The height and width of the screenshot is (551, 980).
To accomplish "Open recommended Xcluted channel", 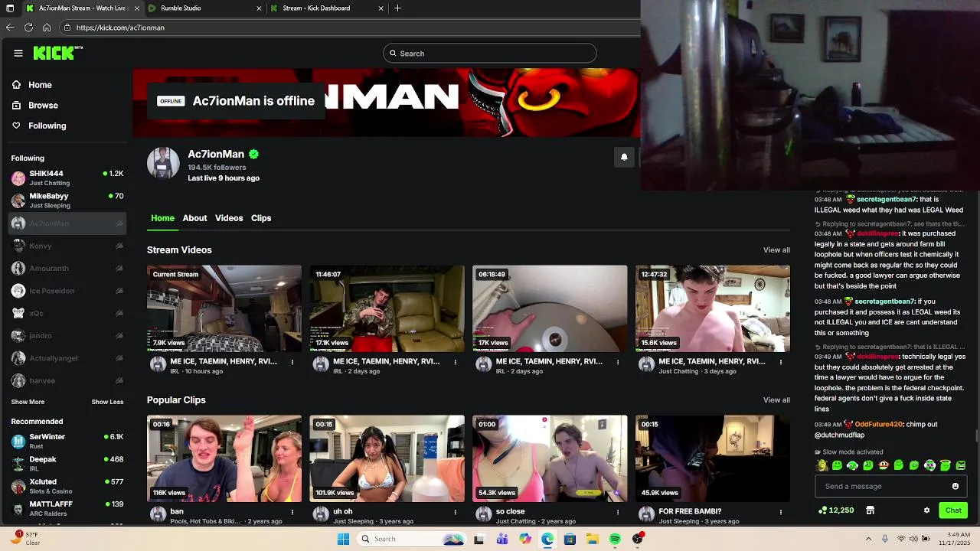I will [67, 486].
